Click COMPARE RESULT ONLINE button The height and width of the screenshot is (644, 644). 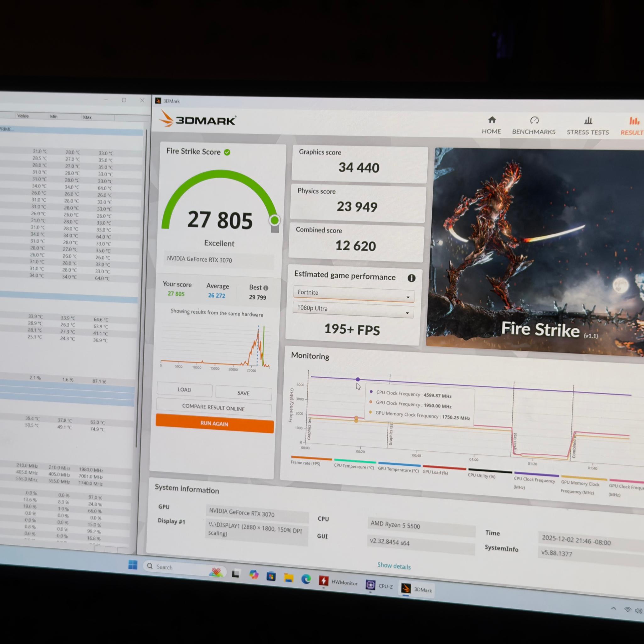tap(213, 407)
